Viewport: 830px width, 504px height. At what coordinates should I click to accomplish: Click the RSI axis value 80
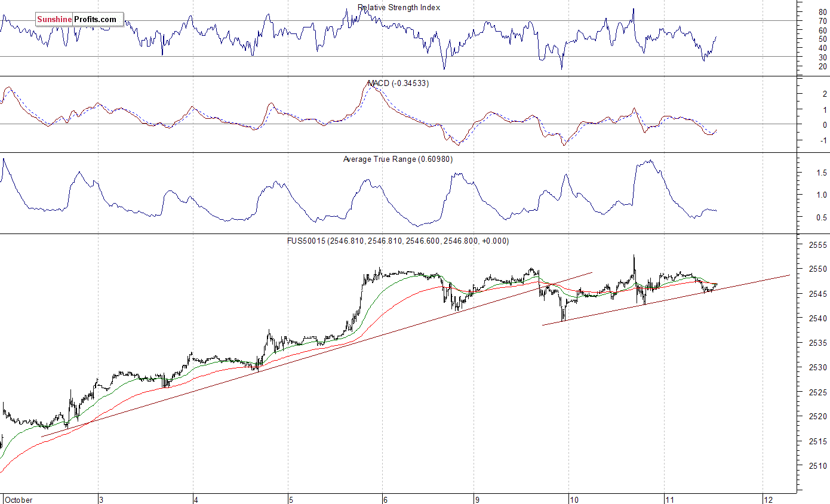tap(823, 12)
